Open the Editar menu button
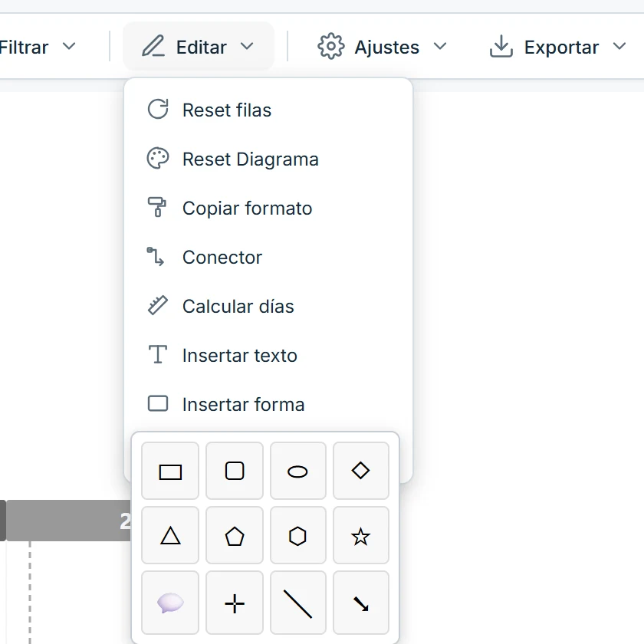The width and height of the screenshot is (644, 644). pyautogui.click(x=199, y=47)
